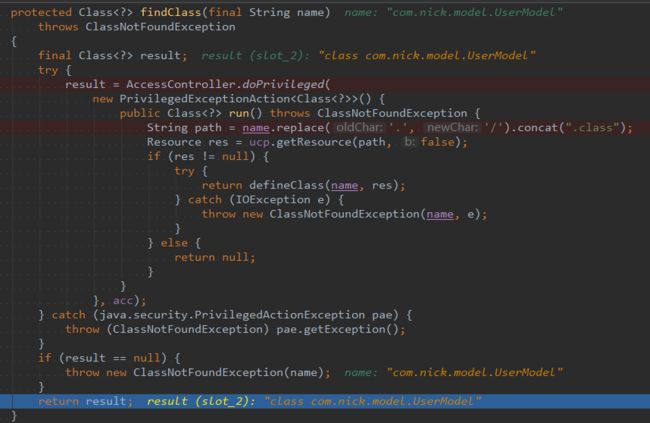650x423 pixels.
Task: Click IOException in the catch clause
Action: [273, 200]
